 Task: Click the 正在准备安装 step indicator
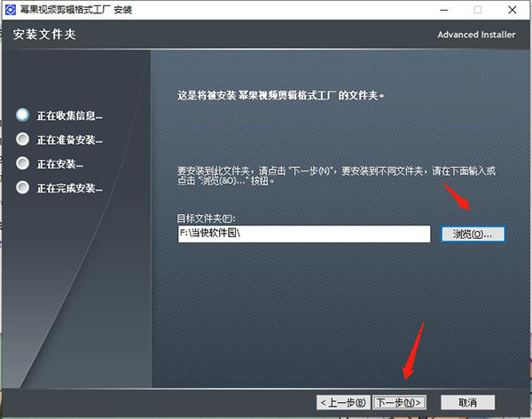23,139
